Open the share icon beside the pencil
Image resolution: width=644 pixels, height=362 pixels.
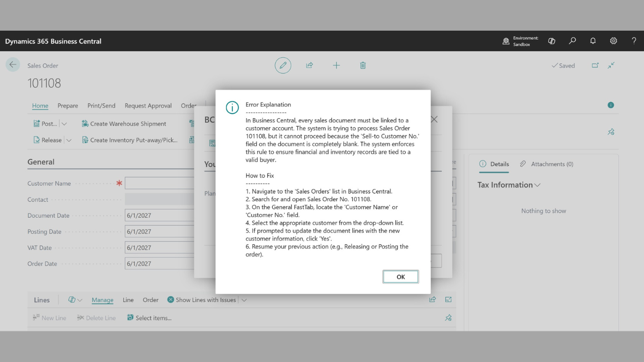point(309,65)
